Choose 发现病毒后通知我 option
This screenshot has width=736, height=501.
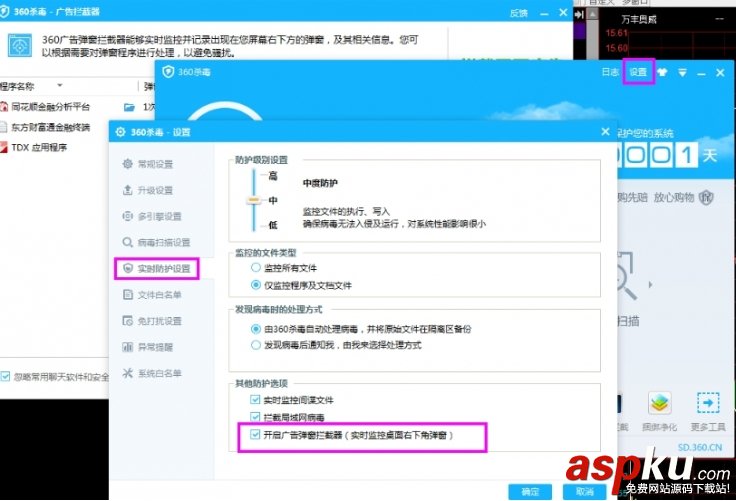click(x=255, y=345)
